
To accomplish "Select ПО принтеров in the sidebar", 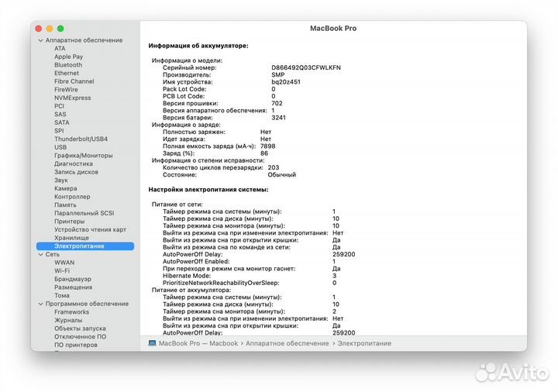I will coord(75,345).
